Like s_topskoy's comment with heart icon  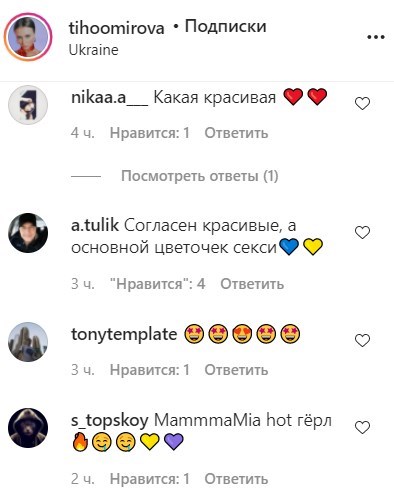[x=362, y=428]
